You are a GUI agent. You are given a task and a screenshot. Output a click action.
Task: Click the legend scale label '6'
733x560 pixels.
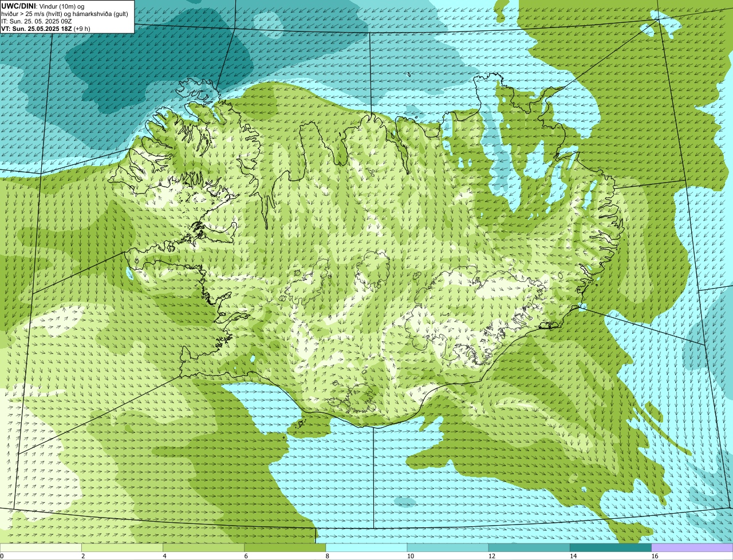pyautogui.click(x=246, y=556)
